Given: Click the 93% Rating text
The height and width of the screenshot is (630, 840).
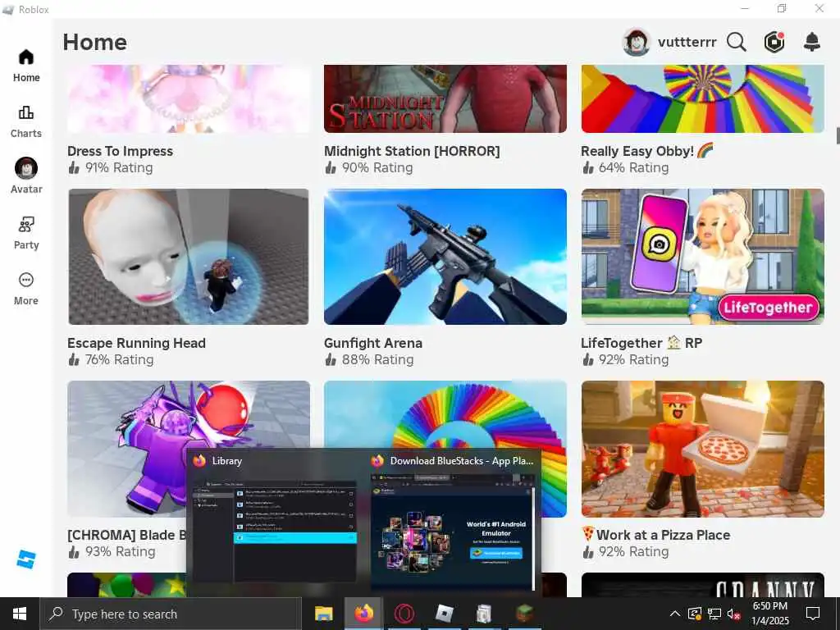Looking at the screenshot, I should coord(120,551).
